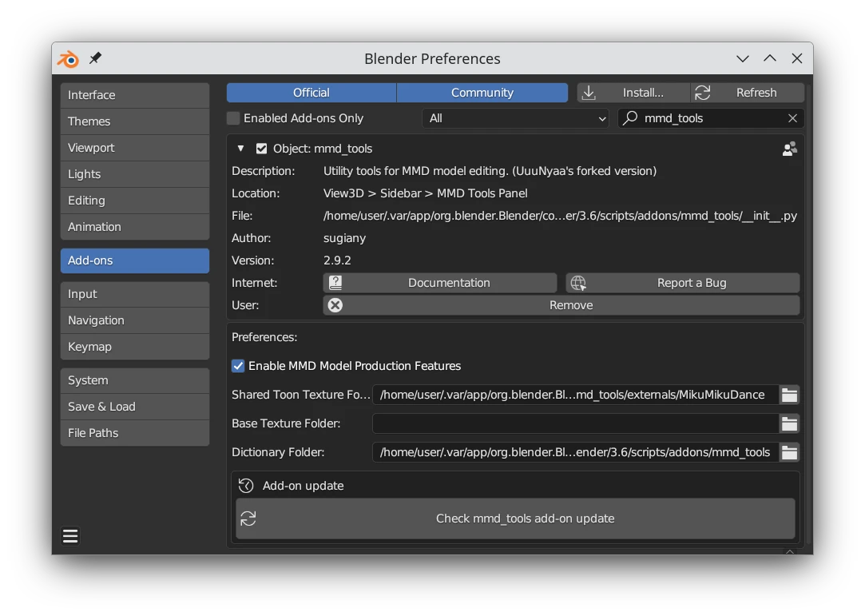The width and height of the screenshot is (865, 616).
Task: Click the community users icon for mmd_tools
Action: coord(789,149)
